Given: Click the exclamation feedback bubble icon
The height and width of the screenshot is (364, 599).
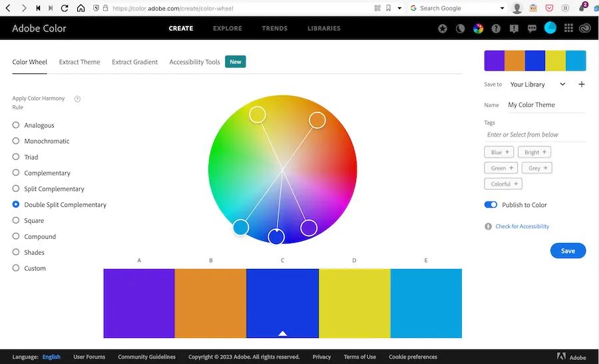Looking at the screenshot, I should 514,28.
